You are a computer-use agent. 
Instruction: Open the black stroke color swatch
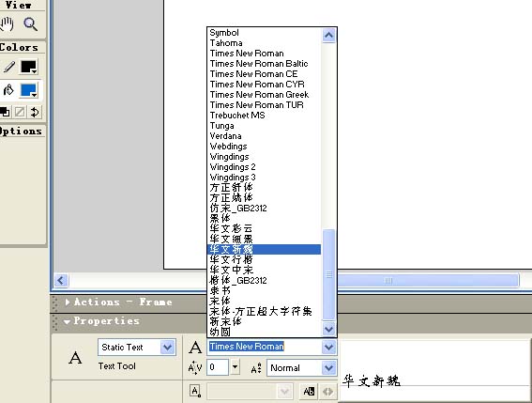[x=28, y=67]
